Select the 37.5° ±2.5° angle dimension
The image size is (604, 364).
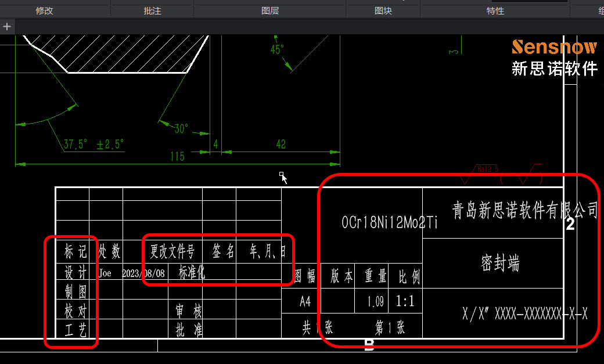click(94, 145)
